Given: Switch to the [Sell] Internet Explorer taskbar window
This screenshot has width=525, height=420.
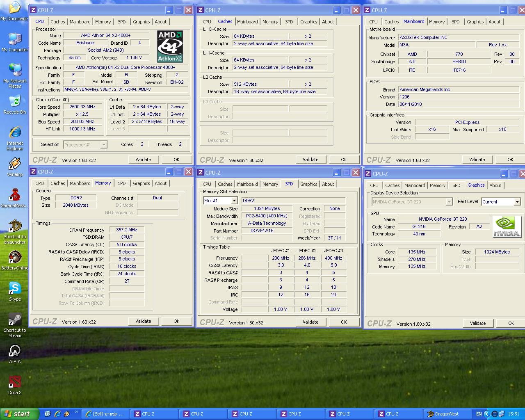Looking at the screenshot, I should (x=105, y=414).
